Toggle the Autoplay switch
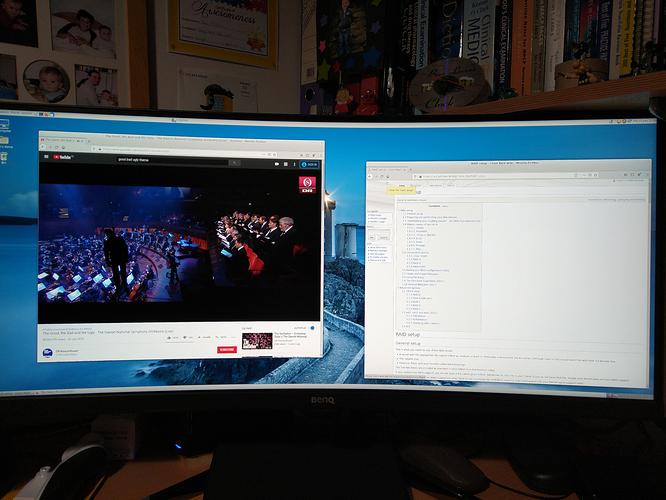This screenshot has width=666, height=500. coord(311,328)
